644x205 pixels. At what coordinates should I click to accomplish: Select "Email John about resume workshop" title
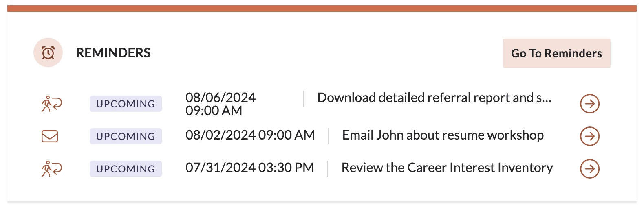[x=443, y=135]
